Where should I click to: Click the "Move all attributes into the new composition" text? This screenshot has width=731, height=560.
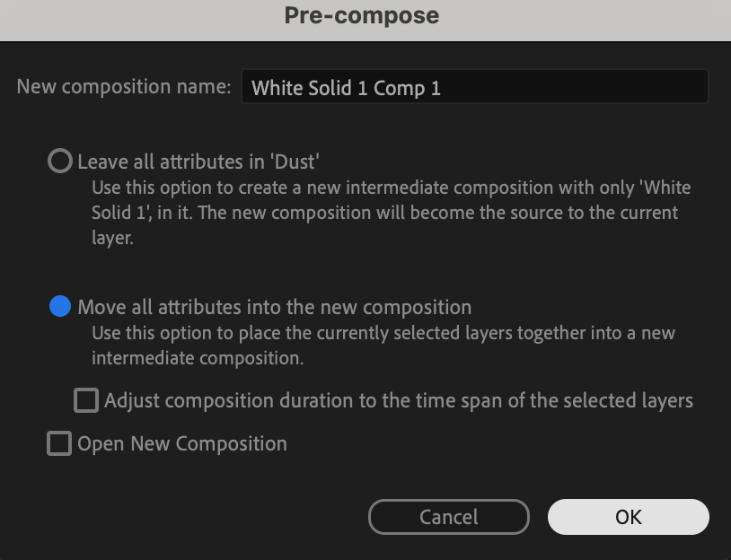(x=274, y=307)
